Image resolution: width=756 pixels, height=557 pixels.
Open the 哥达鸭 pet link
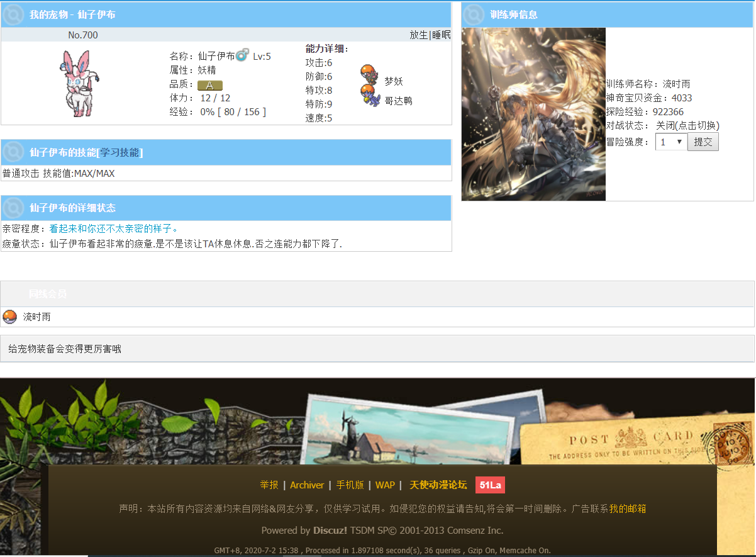398,101
